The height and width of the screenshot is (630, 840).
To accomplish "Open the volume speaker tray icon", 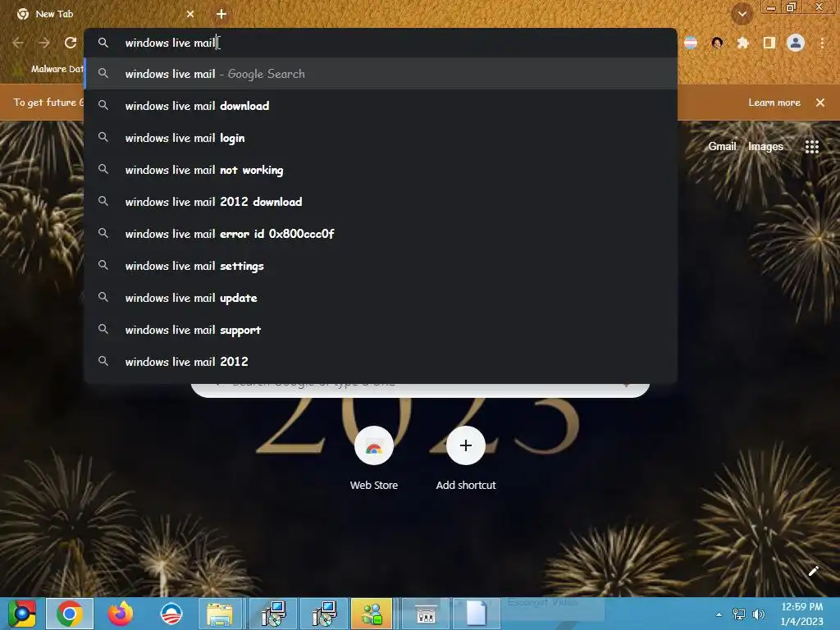I will [x=759, y=614].
